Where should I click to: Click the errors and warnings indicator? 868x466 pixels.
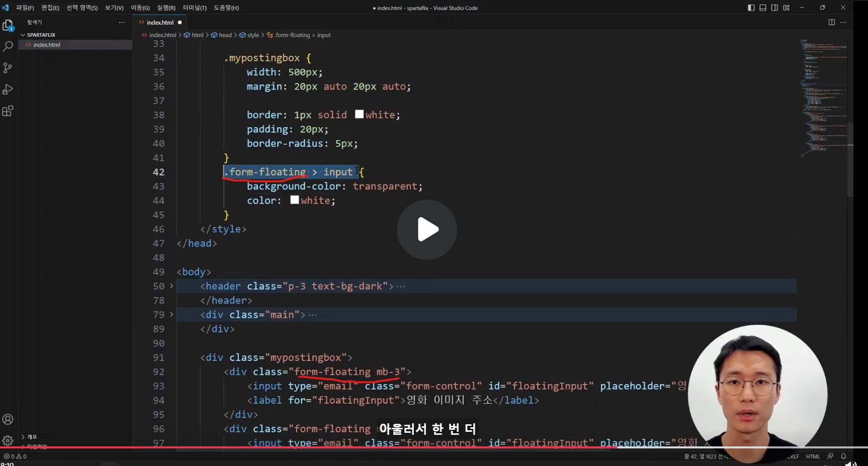[15, 456]
